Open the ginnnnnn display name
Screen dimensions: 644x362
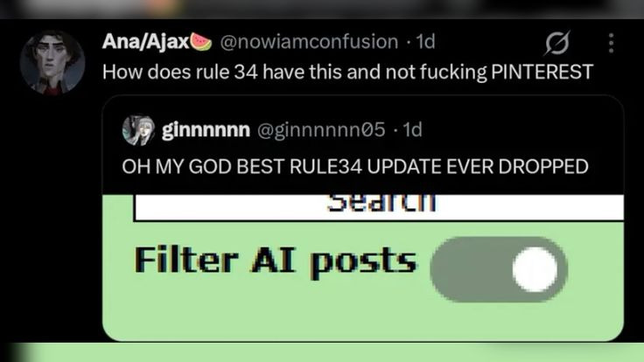(x=206, y=130)
